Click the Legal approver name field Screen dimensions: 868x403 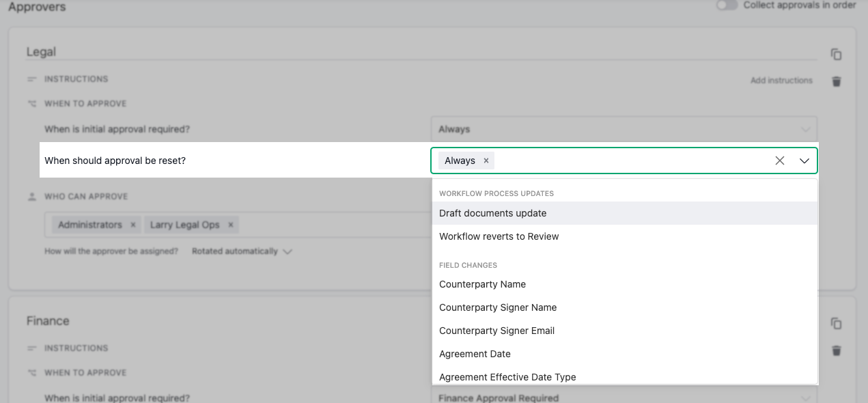(421, 52)
